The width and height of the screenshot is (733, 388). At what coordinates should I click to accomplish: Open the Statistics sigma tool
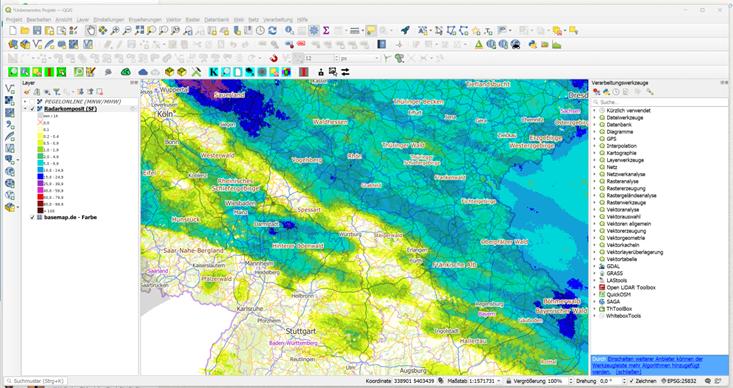tap(326, 31)
